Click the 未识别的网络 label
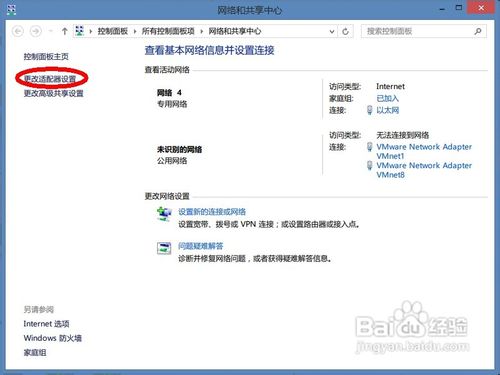 [180, 149]
